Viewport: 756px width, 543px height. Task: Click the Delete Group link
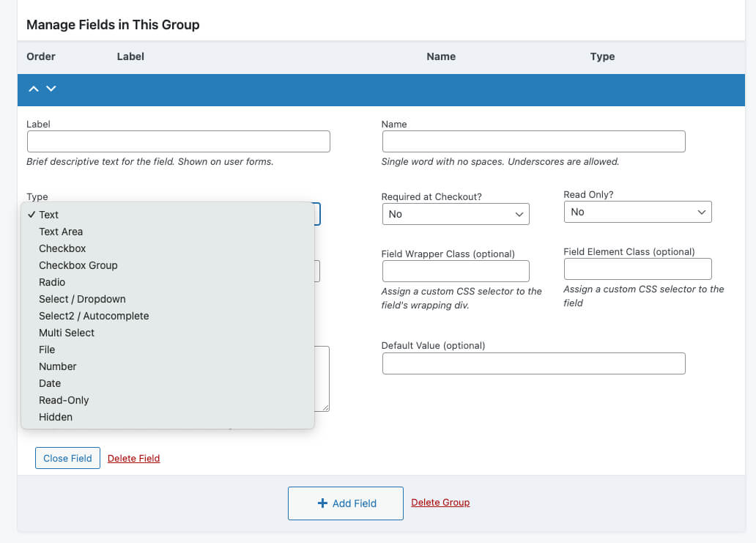440,503
